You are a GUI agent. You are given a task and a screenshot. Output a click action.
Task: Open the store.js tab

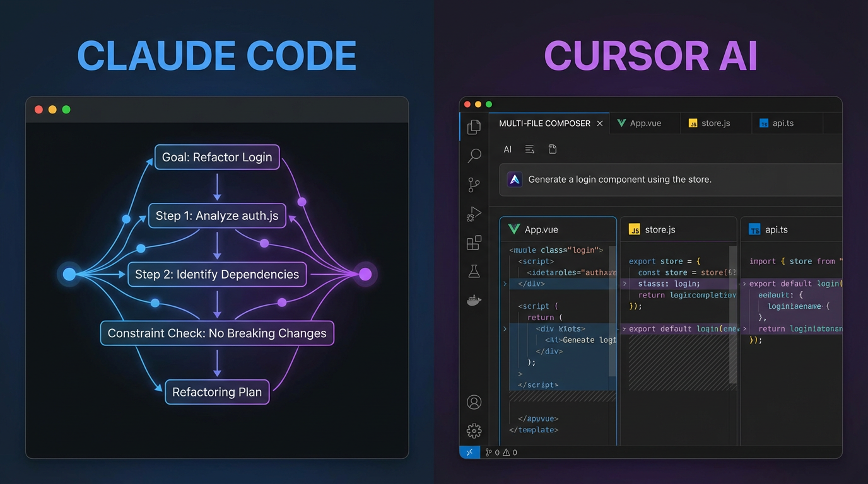(x=712, y=123)
